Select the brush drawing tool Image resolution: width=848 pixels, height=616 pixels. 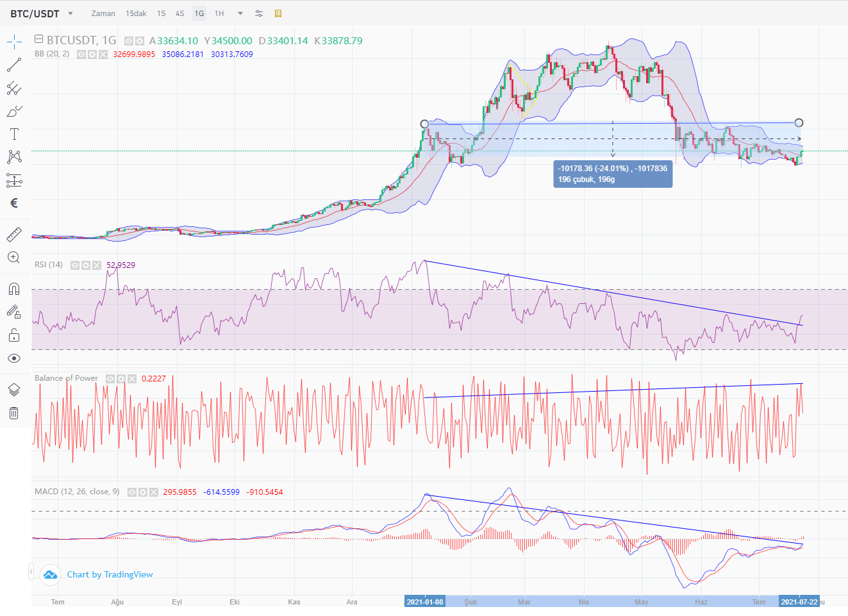coord(14,111)
